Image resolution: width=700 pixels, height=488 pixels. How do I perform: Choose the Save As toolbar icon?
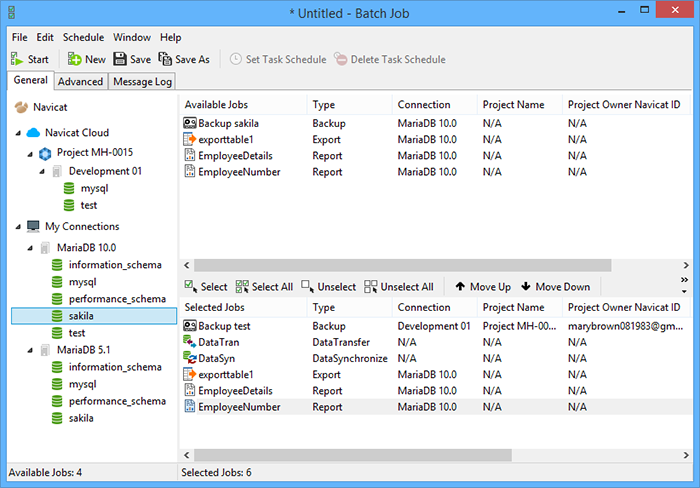point(165,59)
